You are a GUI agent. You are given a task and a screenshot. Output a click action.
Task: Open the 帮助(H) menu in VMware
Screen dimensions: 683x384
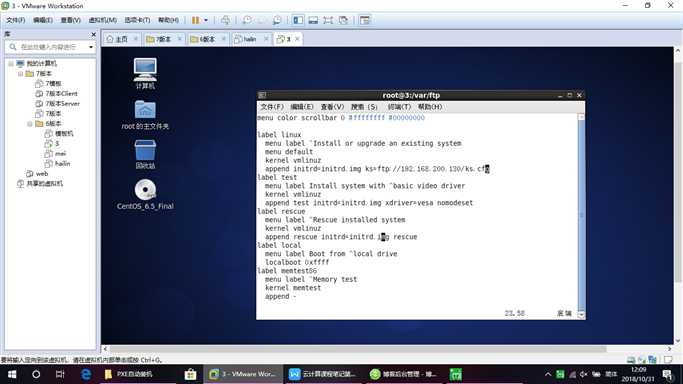click(168, 20)
